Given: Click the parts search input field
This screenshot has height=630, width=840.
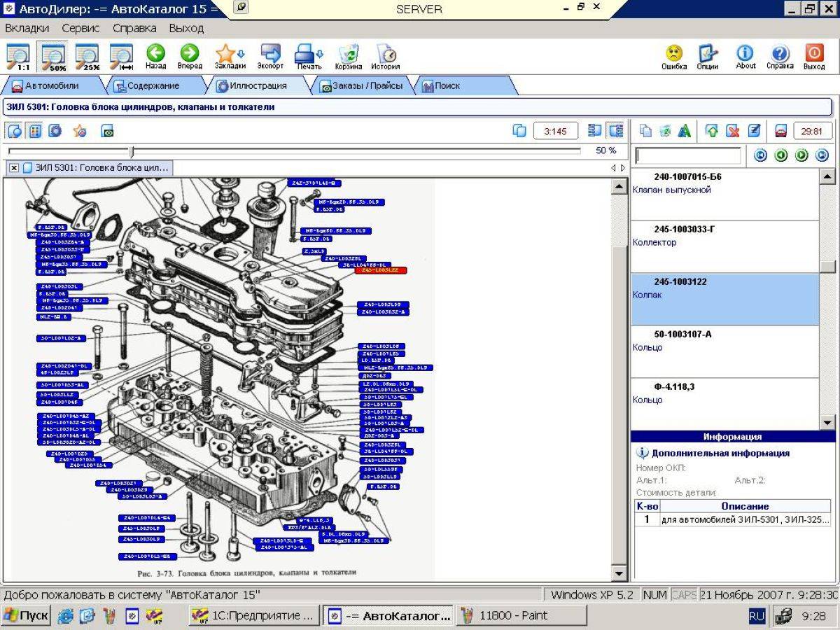Looking at the screenshot, I should click(687, 155).
